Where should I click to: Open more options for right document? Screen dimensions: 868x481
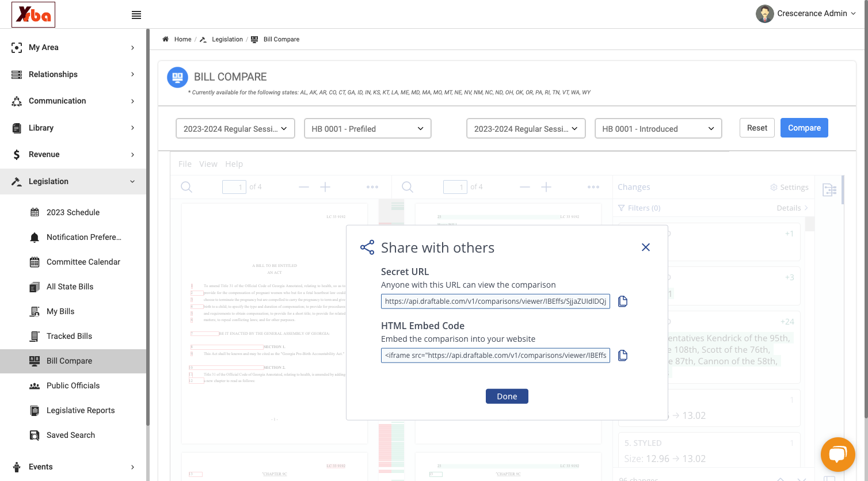pos(593,187)
